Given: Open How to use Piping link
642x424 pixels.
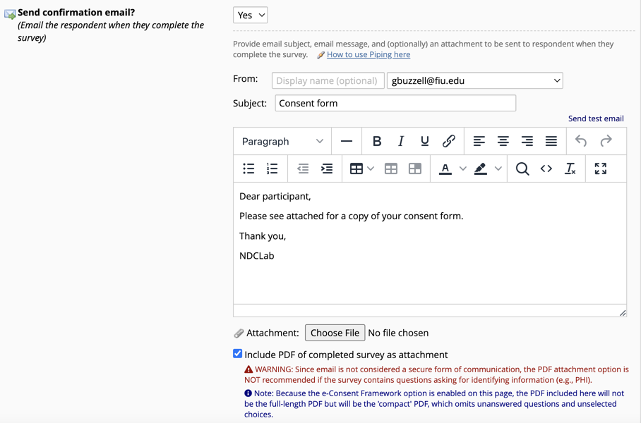Looking at the screenshot, I should (x=368, y=54).
